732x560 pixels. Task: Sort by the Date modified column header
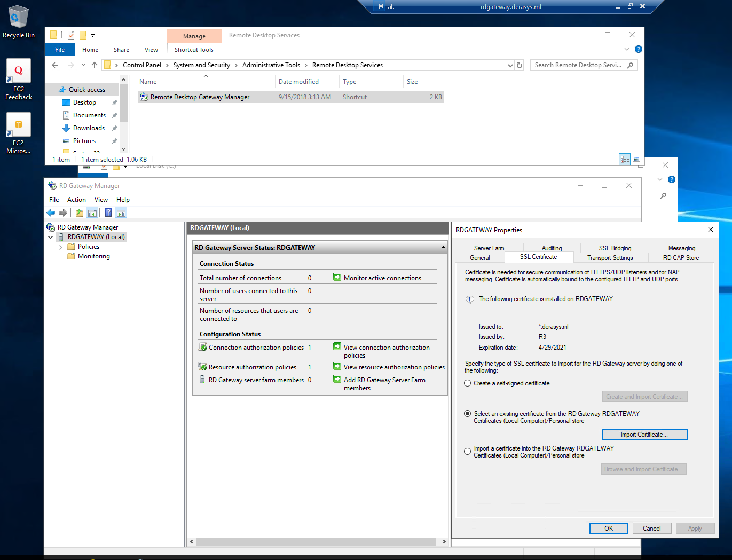pyautogui.click(x=298, y=82)
